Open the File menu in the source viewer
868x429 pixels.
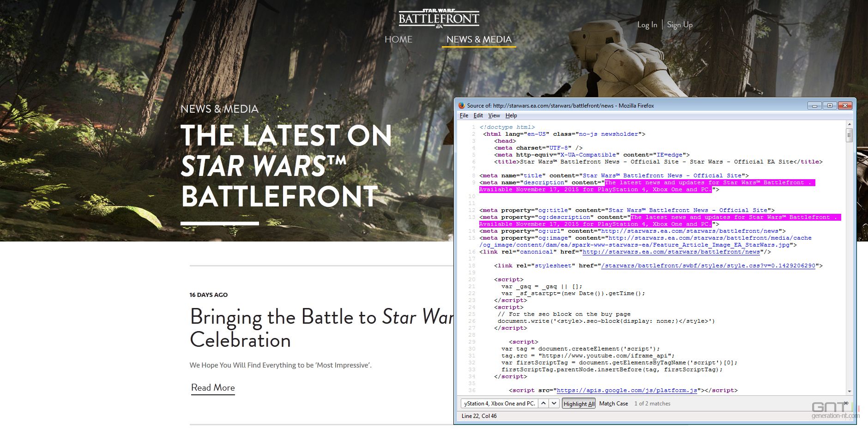pyautogui.click(x=464, y=115)
